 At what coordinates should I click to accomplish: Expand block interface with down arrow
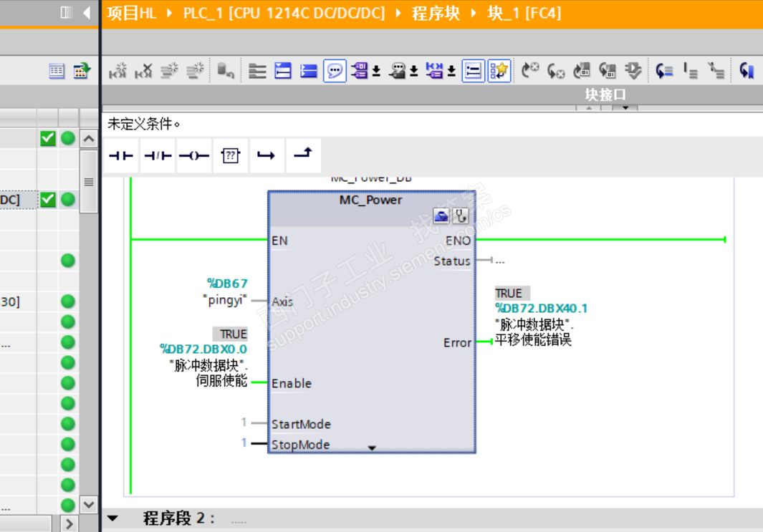[x=625, y=108]
